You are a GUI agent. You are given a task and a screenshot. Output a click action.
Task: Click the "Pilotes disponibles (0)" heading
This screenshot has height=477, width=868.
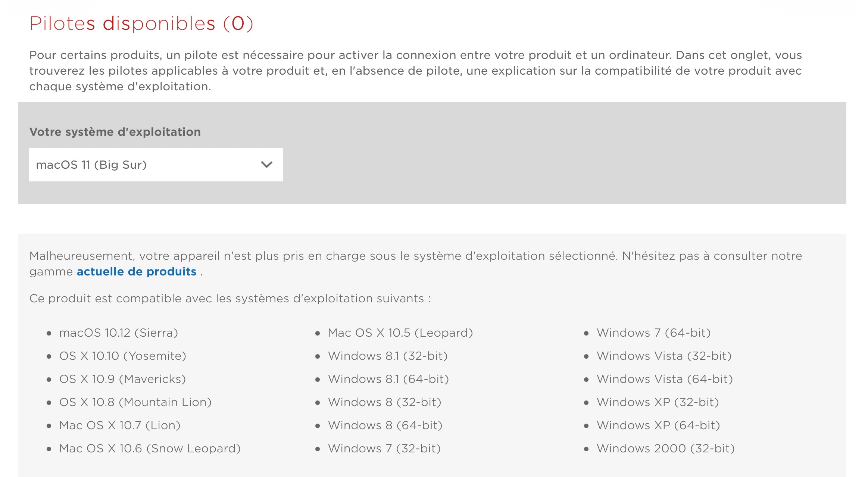[141, 24]
